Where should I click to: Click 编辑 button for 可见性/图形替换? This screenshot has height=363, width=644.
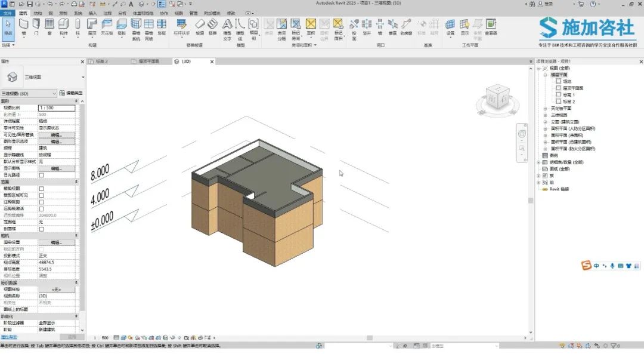[57, 135]
